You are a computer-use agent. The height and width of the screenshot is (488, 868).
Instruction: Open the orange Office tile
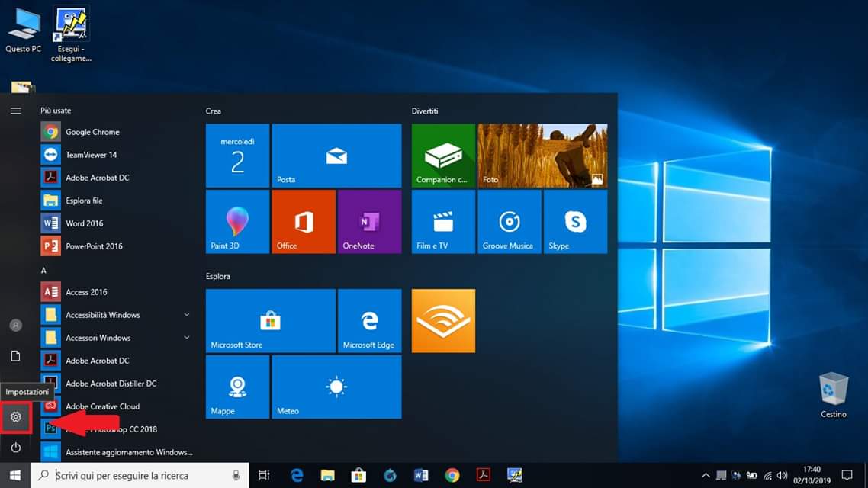tap(304, 222)
